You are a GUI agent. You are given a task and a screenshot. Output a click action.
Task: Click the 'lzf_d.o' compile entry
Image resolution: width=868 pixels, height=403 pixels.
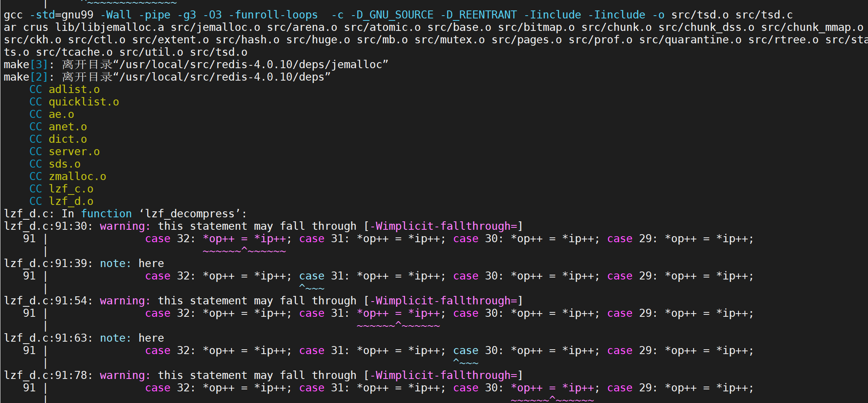pyautogui.click(x=71, y=202)
